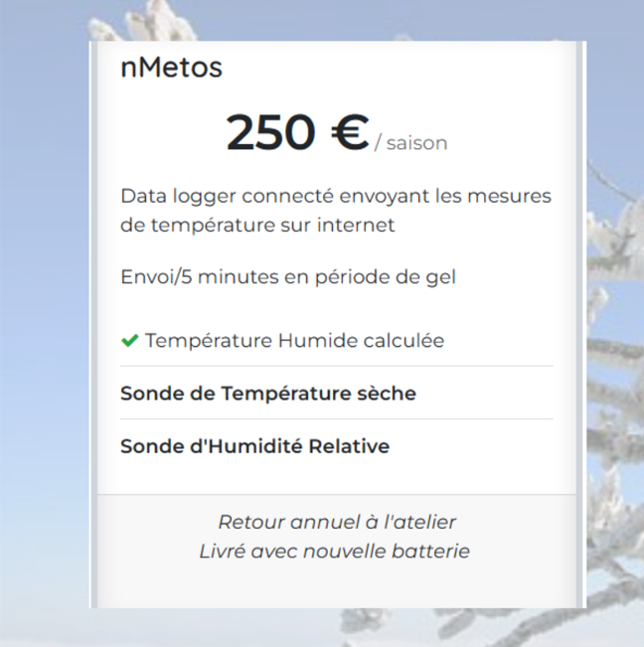The image size is (644, 647).
Task: Click the word 'internet' in the description
Action: [356, 226]
